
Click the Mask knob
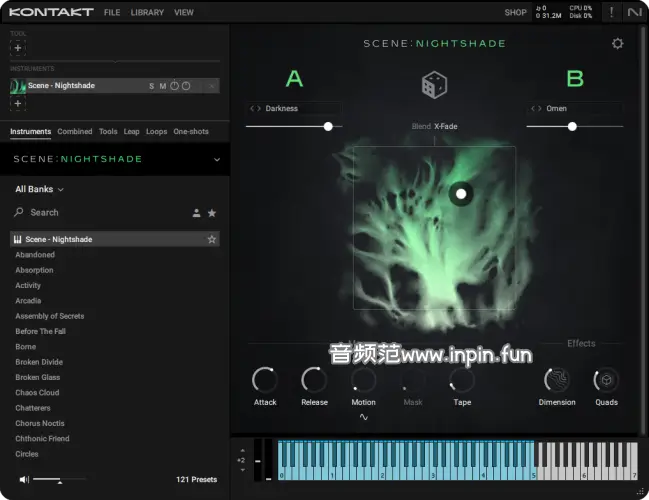coord(413,380)
